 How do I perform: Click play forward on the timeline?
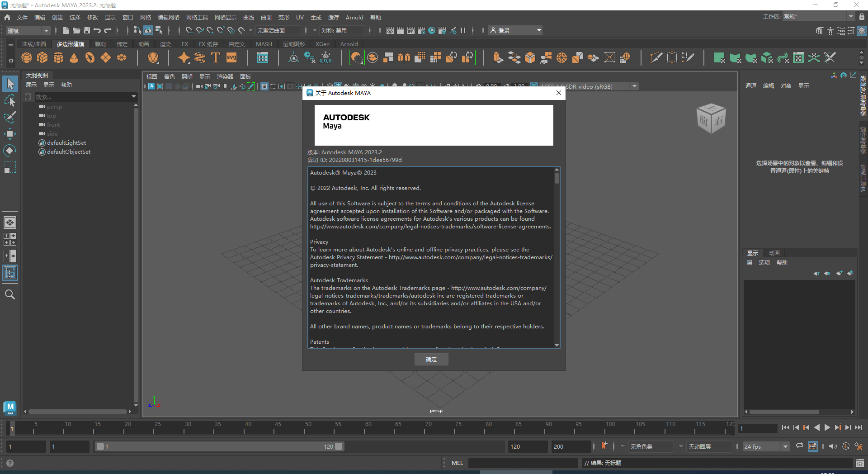(827, 427)
